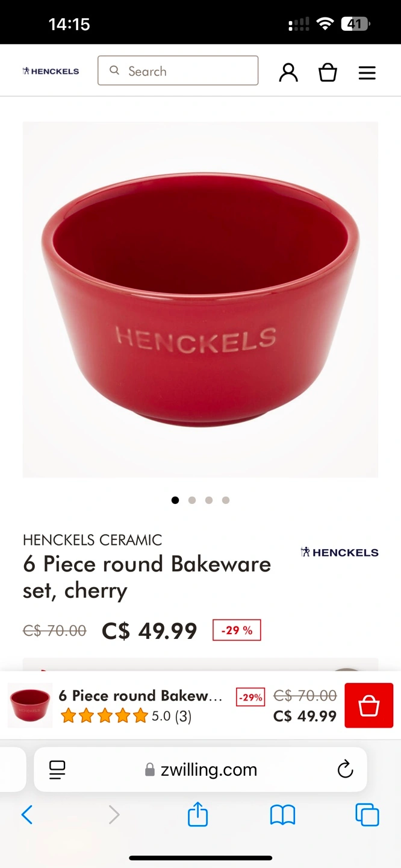This screenshot has width=401, height=868.
Task: Select the fourth image carousel dot
Action: pyautogui.click(x=226, y=500)
